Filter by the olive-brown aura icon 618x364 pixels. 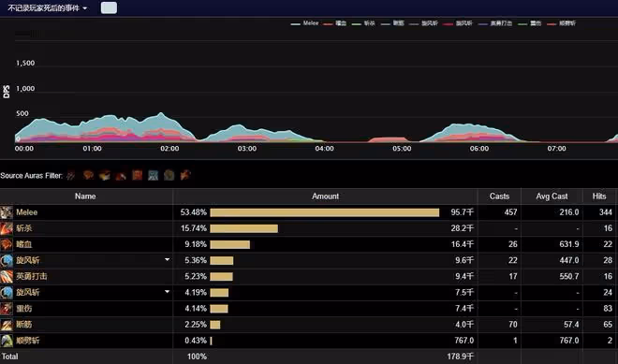pyautogui.click(x=169, y=175)
